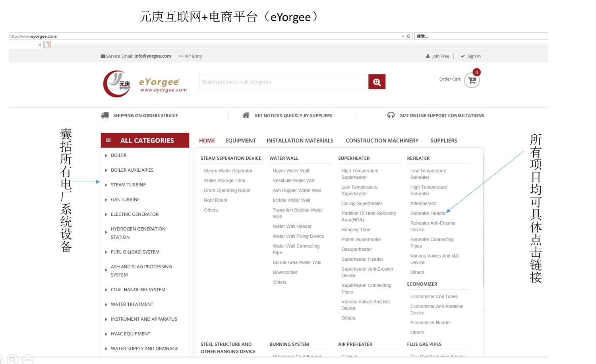The image size is (596, 364).
Task: Click the browser refresh icon
Action: 408,36
